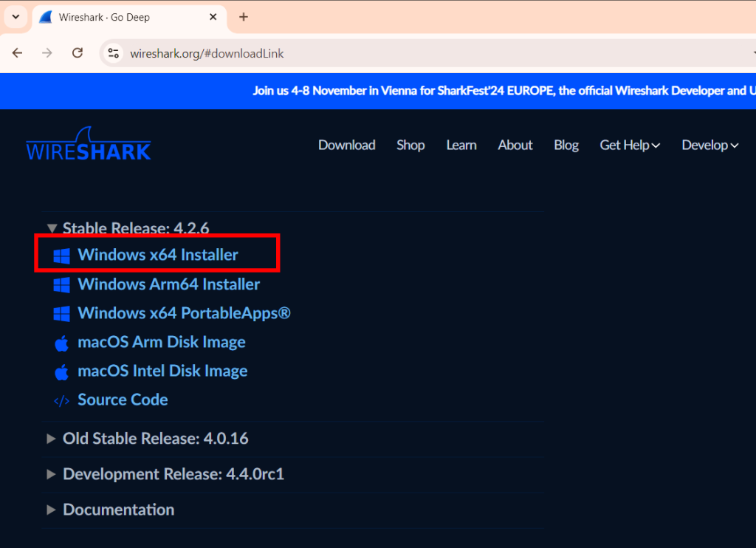
Task: Click the code brackets icon beside Source Code
Action: click(61, 400)
